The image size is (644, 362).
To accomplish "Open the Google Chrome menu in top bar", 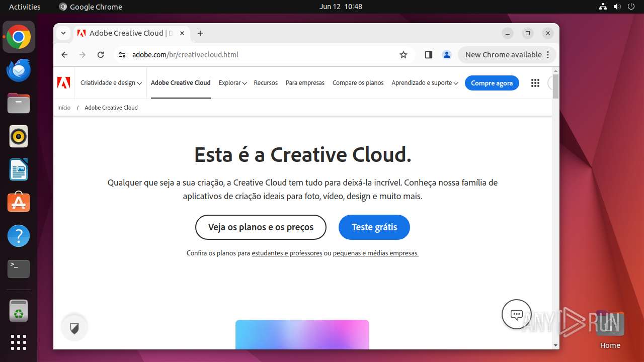I will [91, 7].
